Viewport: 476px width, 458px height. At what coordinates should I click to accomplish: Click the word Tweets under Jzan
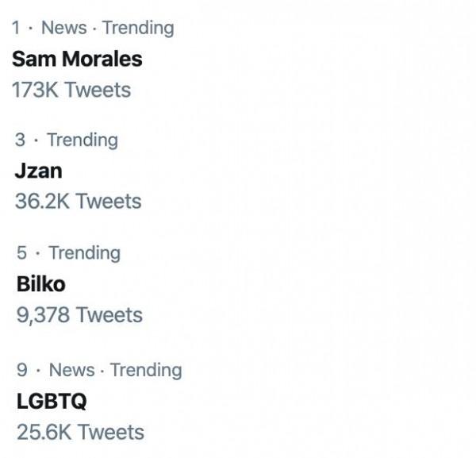108,202
